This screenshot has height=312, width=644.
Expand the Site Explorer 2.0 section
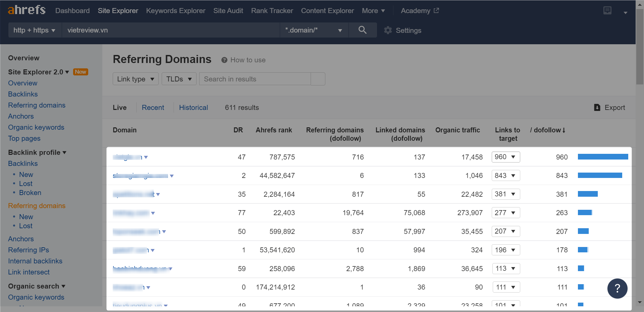pyautogui.click(x=39, y=72)
